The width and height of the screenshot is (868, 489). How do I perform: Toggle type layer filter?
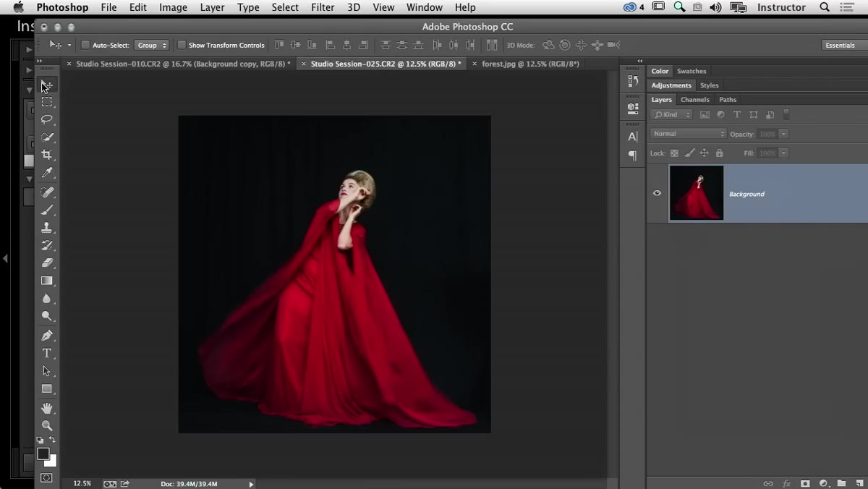click(737, 114)
